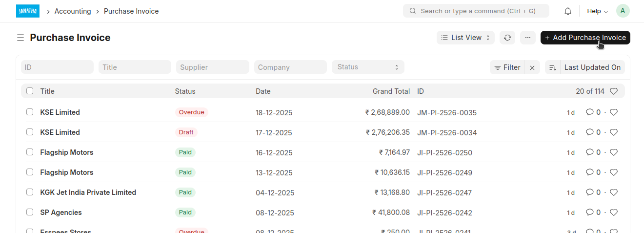Screen dimensions: 644x233
Task: Expand the Status filter dropdown
Action: point(368,67)
